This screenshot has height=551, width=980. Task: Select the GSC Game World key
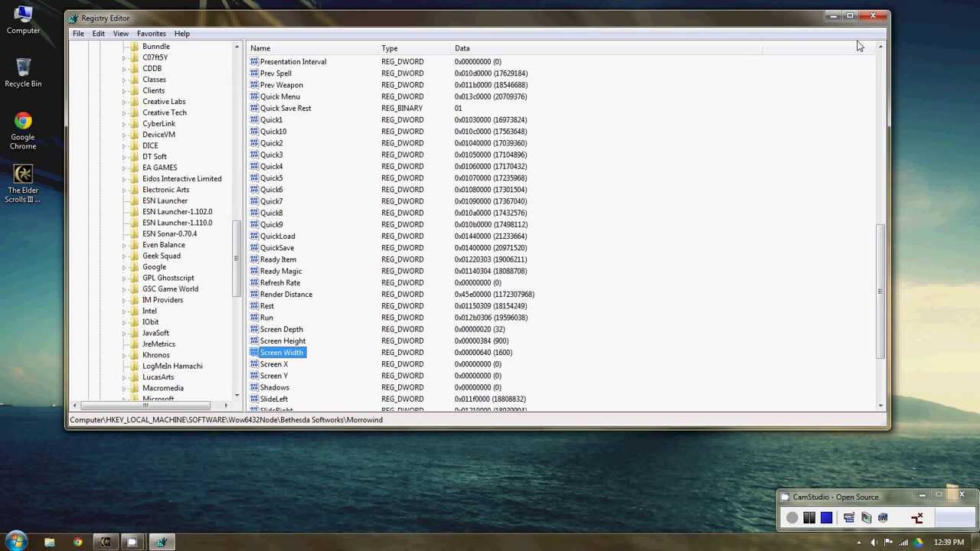(x=170, y=289)
